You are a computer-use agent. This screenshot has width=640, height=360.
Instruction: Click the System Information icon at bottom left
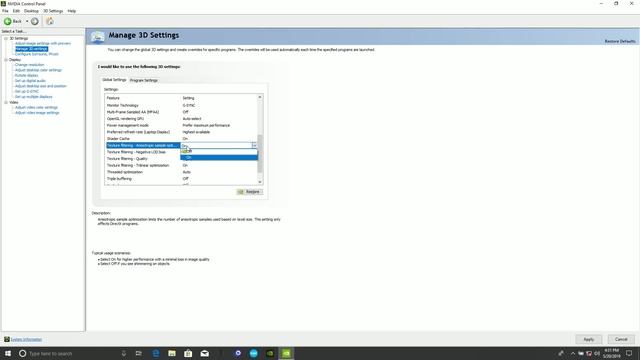click(x=7, y=339)
